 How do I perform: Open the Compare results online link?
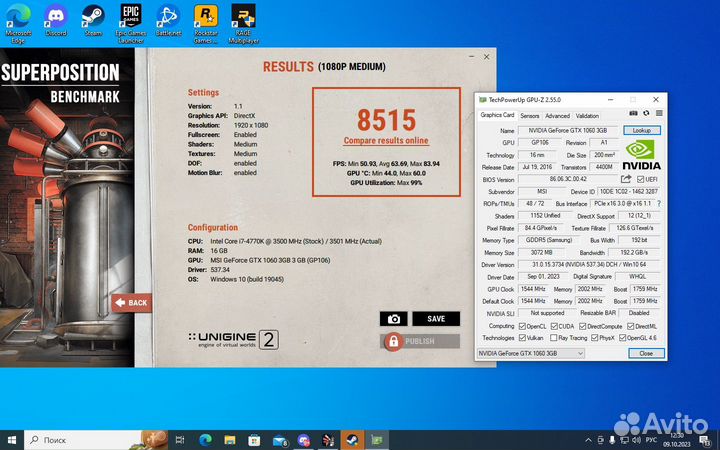[386, 141]
